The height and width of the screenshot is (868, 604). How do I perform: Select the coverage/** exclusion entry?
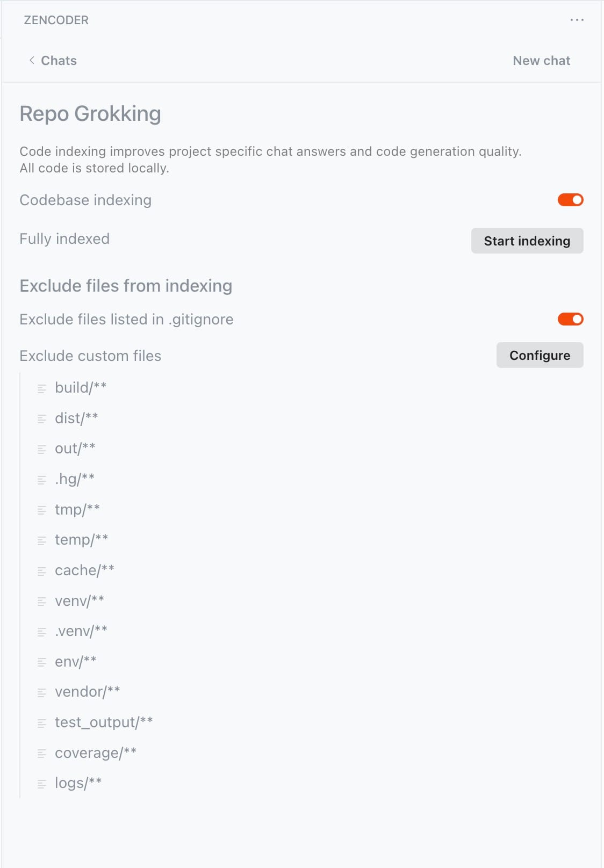(96, 753)
